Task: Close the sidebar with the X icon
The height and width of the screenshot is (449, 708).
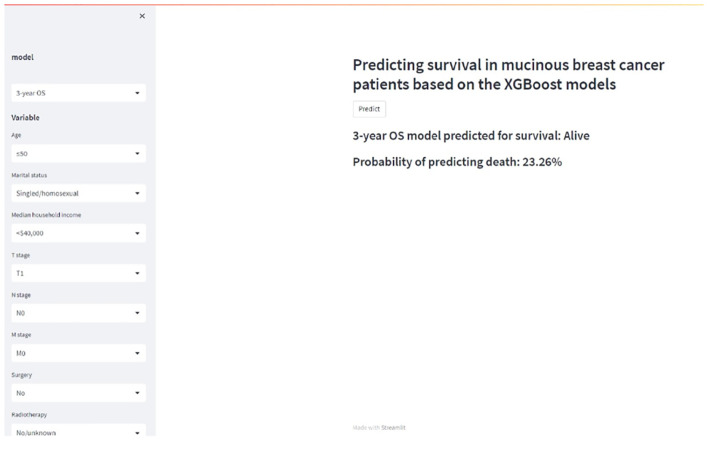Action: pyautogui.click(x=142, y=16)
